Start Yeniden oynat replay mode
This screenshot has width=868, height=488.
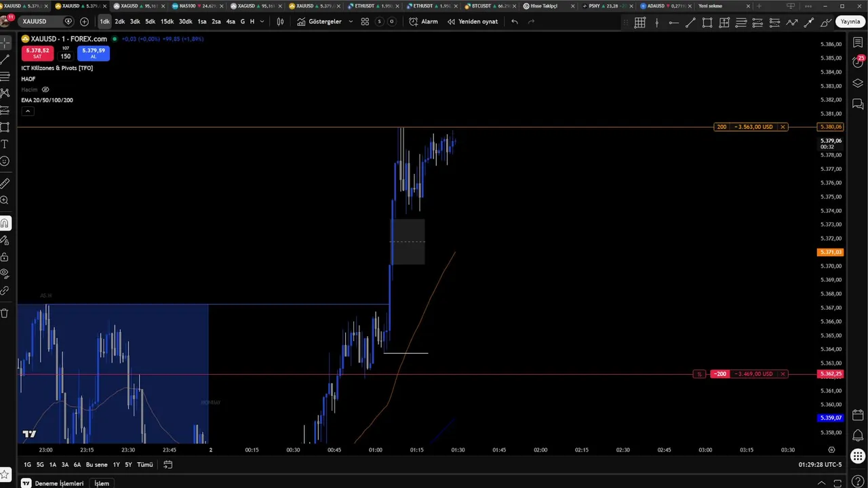click(x=472, y=22)
